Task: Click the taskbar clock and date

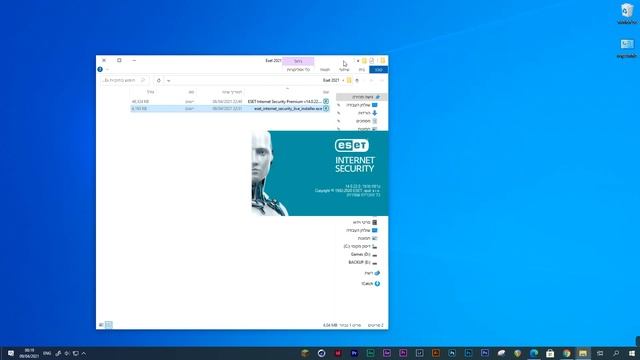Action: coord(29,353)
